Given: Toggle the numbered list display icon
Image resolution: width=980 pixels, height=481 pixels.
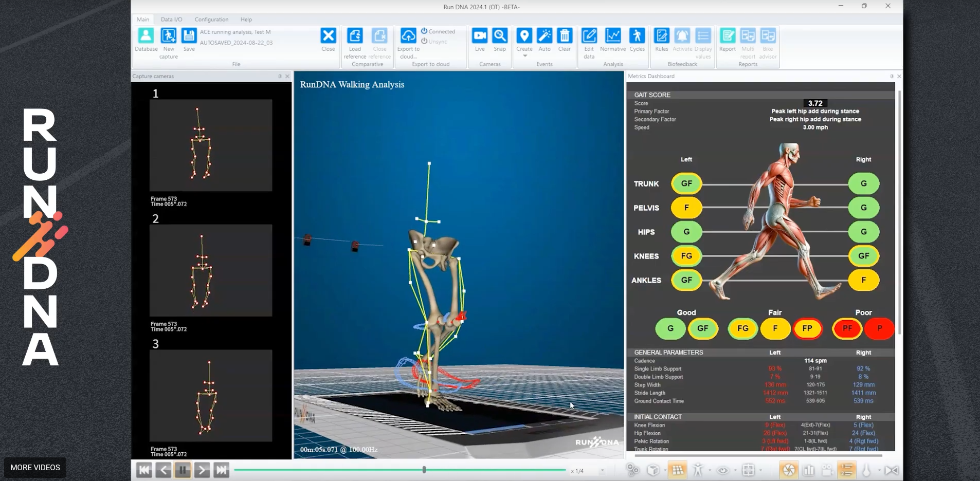Looking at the screenshot, I should click(x=847, y=470).
